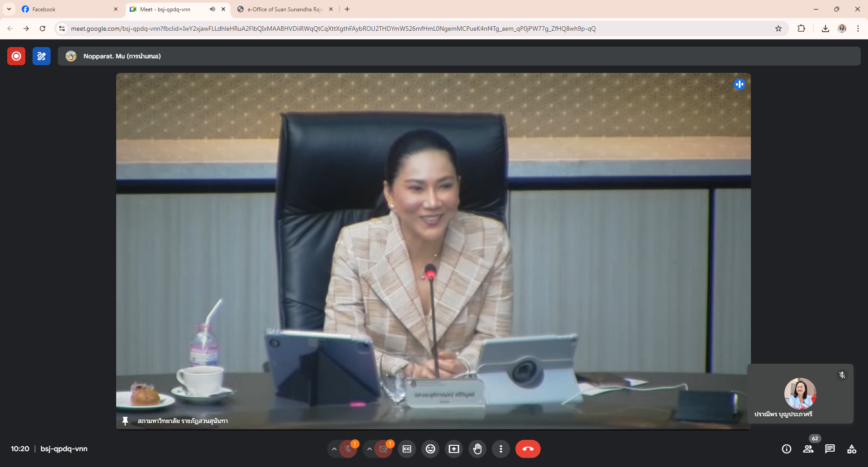
Task: Toggle the camera on
Action: (383, 449)
